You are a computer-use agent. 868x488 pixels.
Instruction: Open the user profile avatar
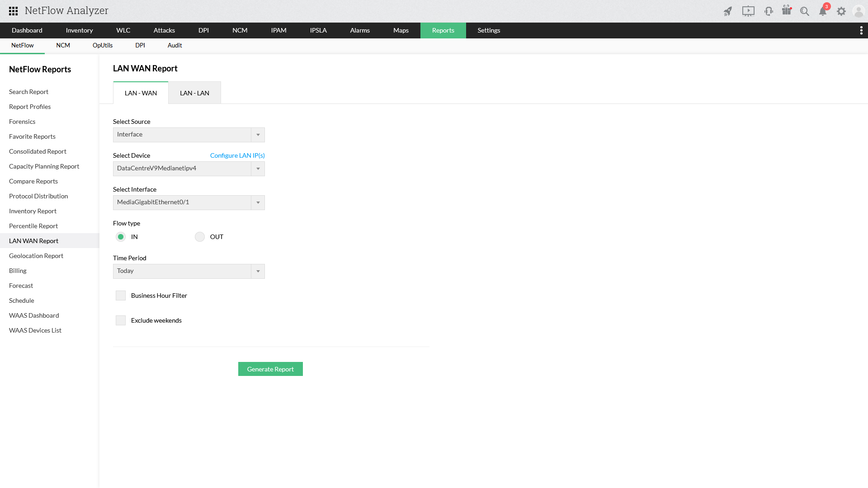pyautogui.click(x=858, y=11)
